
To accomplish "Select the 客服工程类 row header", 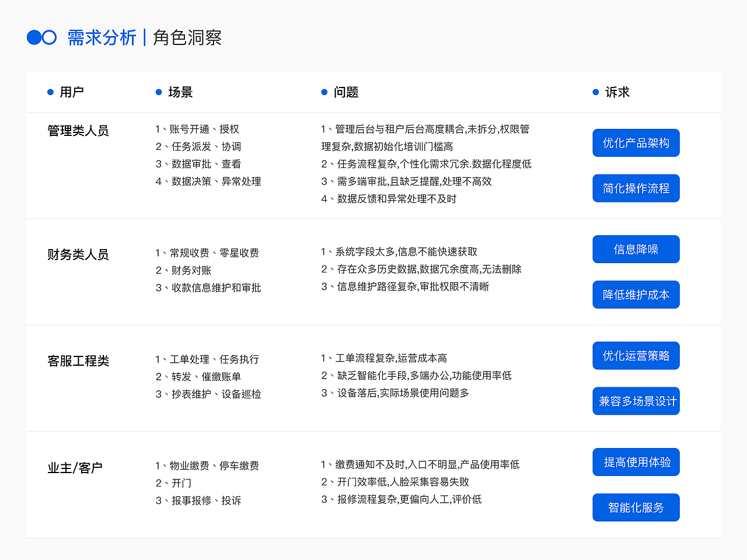I will pos(79,360).
